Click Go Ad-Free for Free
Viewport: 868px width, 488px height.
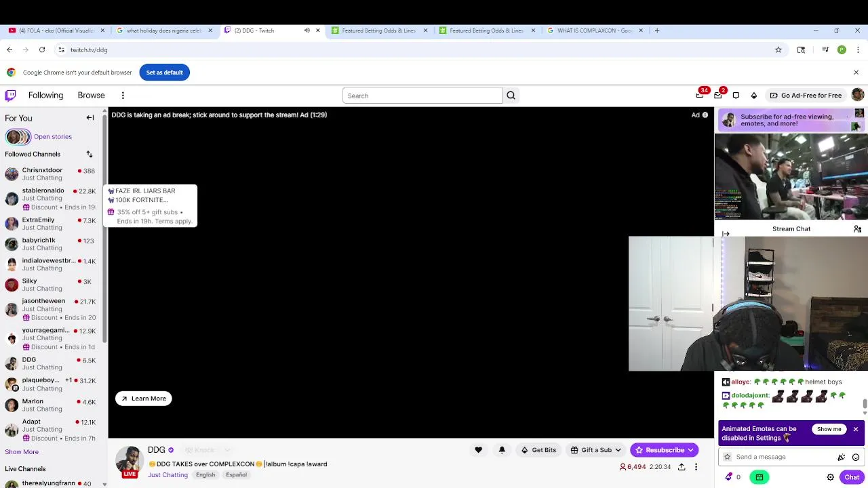click(x=805, y=96)
